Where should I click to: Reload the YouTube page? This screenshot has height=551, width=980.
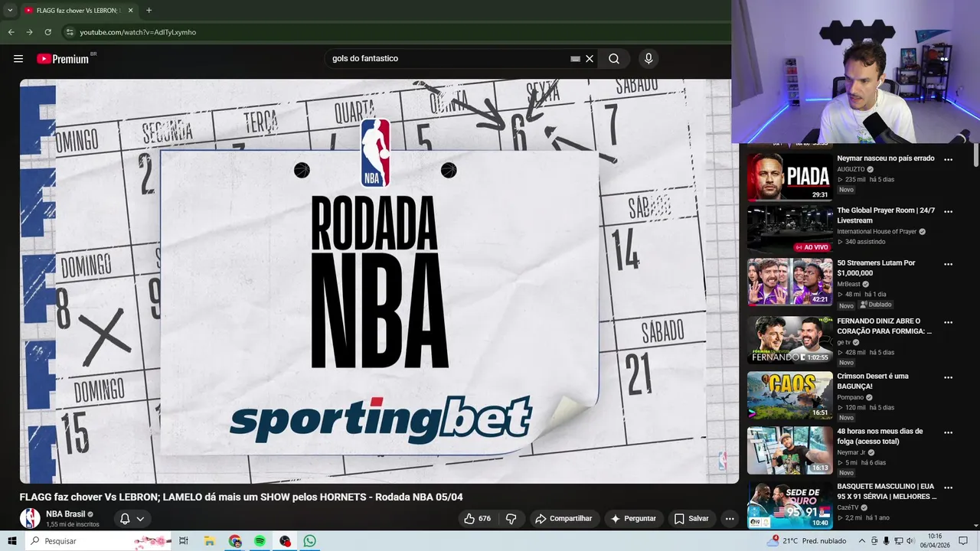(x=47, y=32)
